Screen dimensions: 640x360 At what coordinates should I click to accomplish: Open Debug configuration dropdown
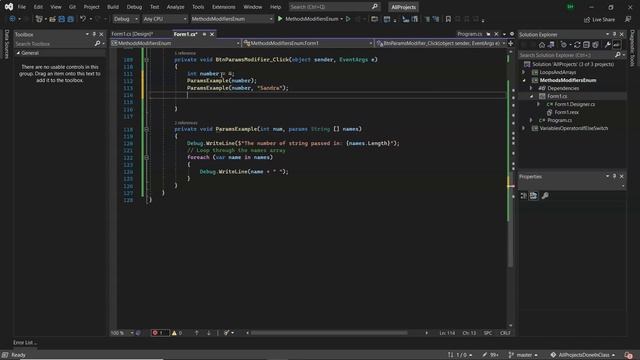tap(126, 19)
